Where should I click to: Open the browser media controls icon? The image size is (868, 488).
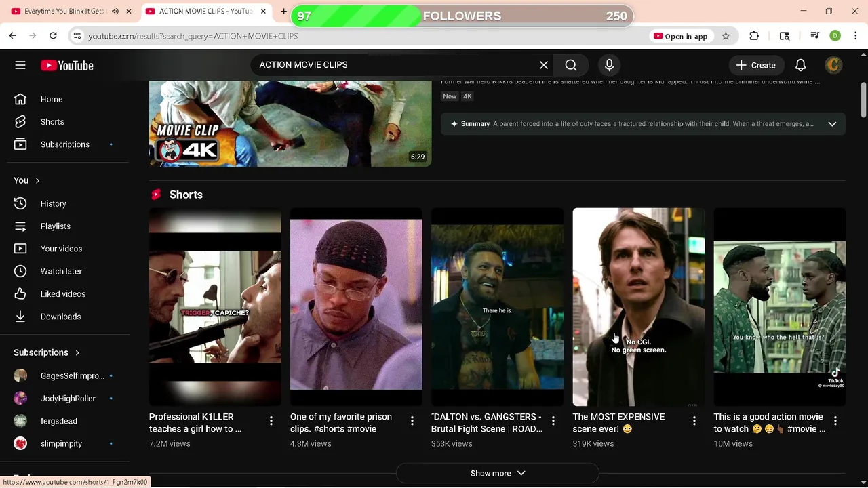(x=815, y=36)
